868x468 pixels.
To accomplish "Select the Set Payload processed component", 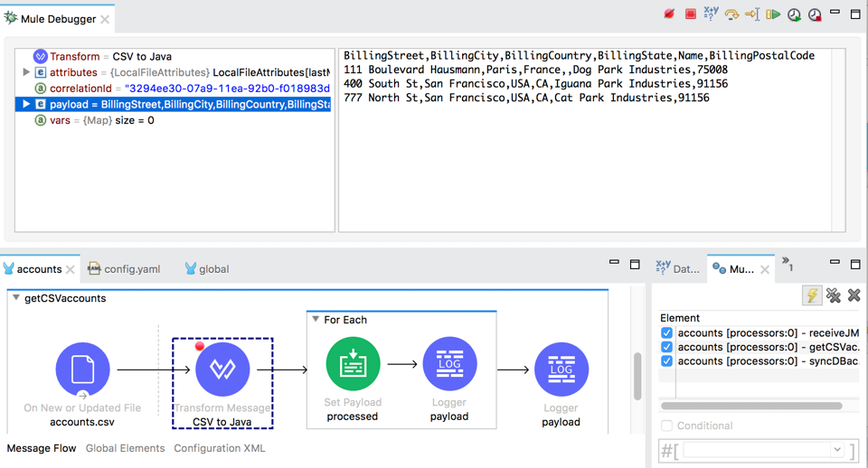I will coord(353,364).
